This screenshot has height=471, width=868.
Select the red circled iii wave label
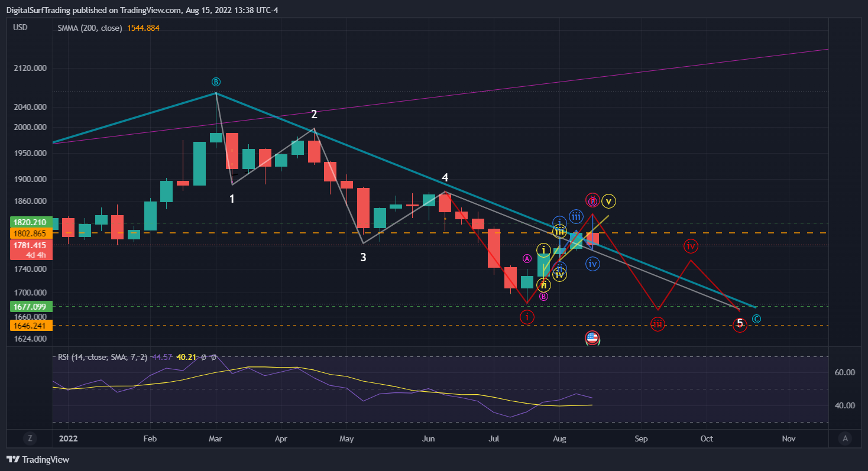coord(658,324)
